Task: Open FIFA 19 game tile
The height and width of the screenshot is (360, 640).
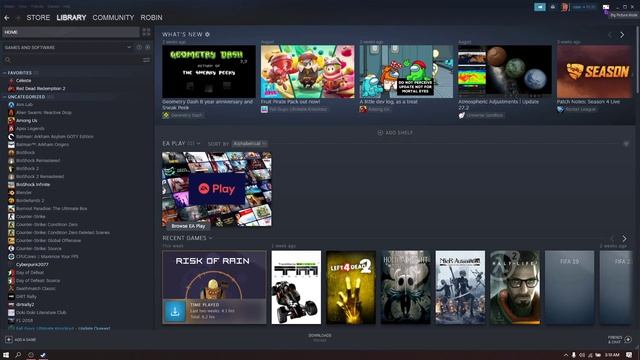Action: (x=570, y=287)
